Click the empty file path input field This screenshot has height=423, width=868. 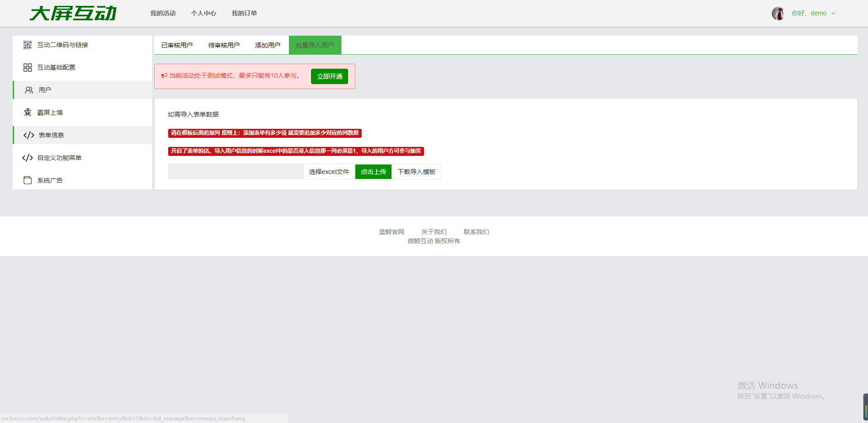coord(236,172)
